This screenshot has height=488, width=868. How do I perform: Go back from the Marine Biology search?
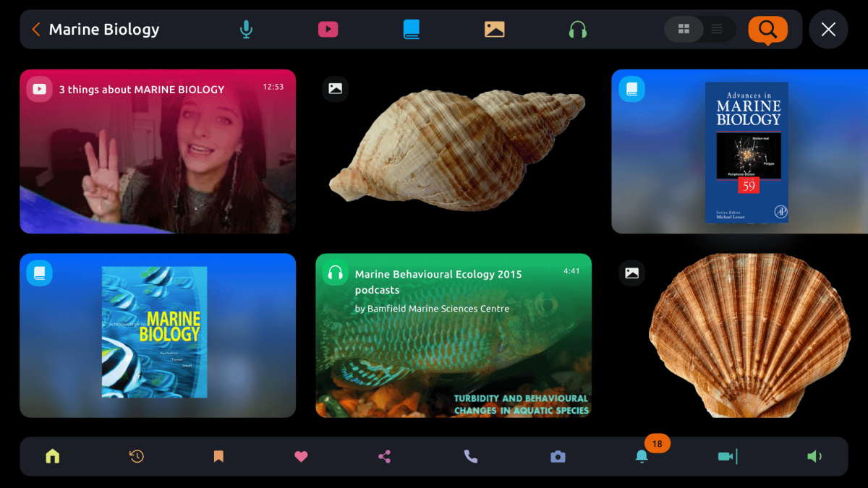coord(34,29)
